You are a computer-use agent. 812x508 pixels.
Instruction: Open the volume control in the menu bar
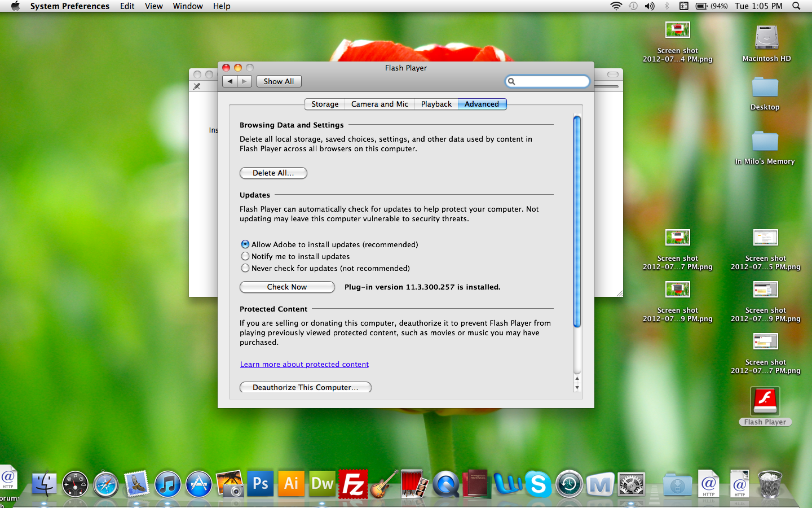coord(650,6)
